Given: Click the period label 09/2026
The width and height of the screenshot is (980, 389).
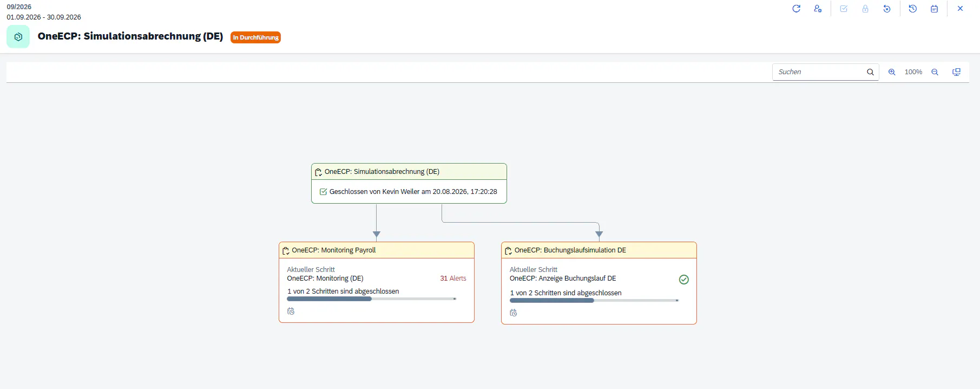Looking at the screenshot, I should click(19, 7).
